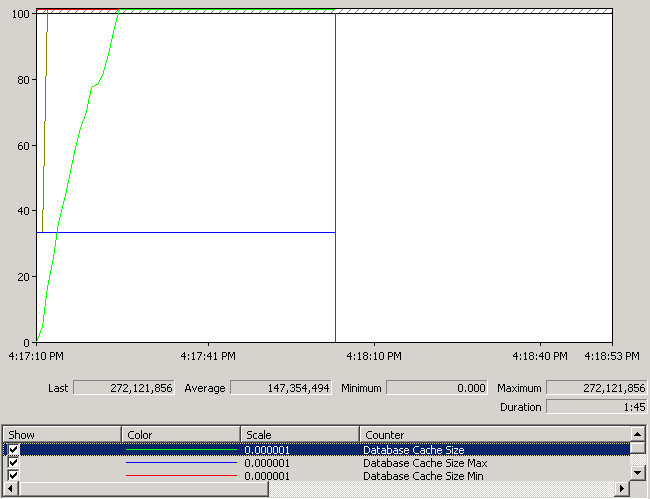Screen dimensions: 650x499
Task: Click the horizontal scrollbar right arrow
Action: (x=622, y=489)
